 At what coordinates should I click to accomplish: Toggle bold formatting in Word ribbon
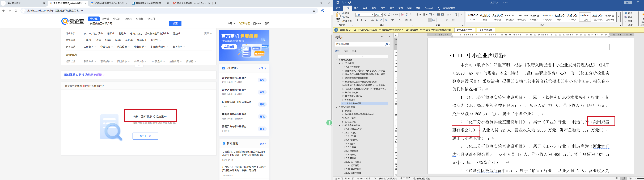click(357, 20)
